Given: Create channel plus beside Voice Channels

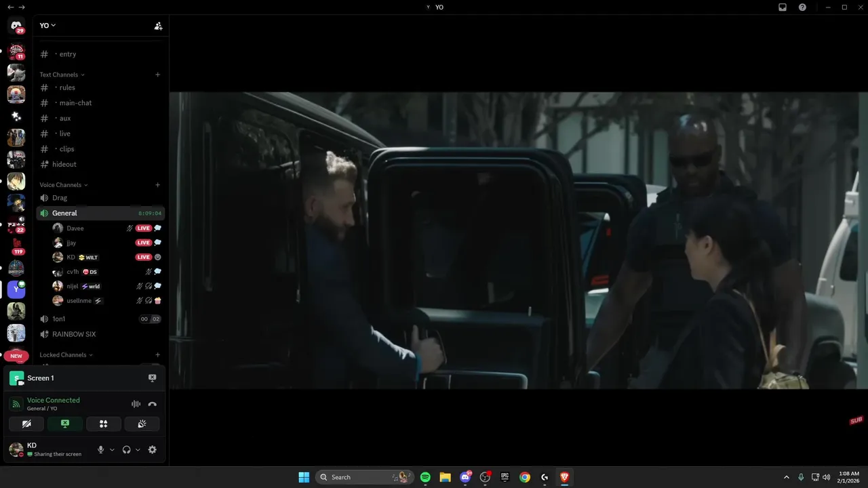Looking at the screenshot, I should pyautogui.click(x=158, y=185).
